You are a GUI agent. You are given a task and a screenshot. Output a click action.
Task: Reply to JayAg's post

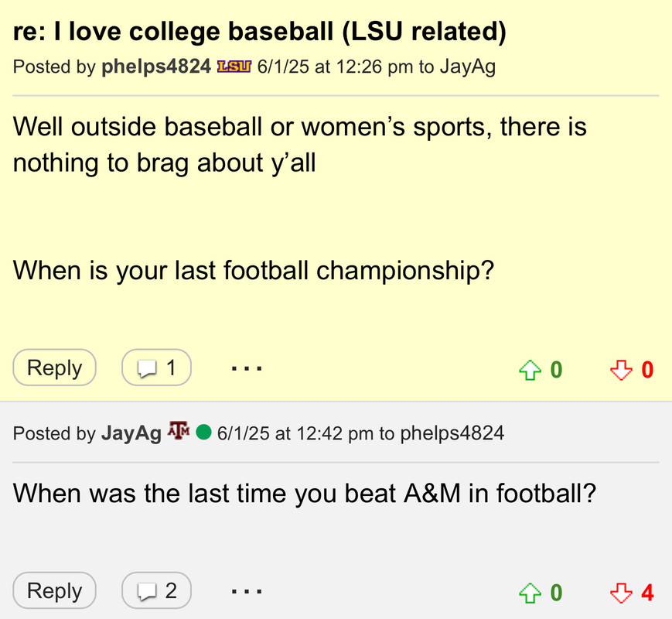(54, 591)
